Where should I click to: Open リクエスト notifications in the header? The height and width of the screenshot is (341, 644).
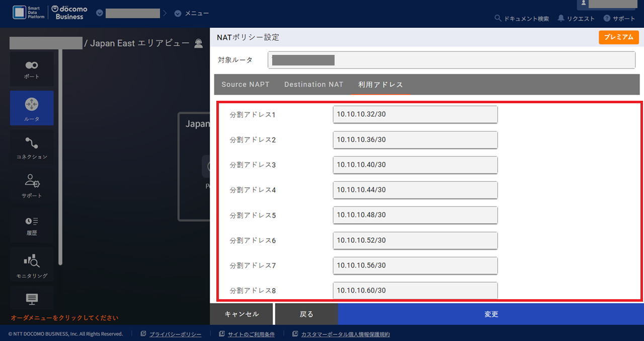tap(576, 19)
